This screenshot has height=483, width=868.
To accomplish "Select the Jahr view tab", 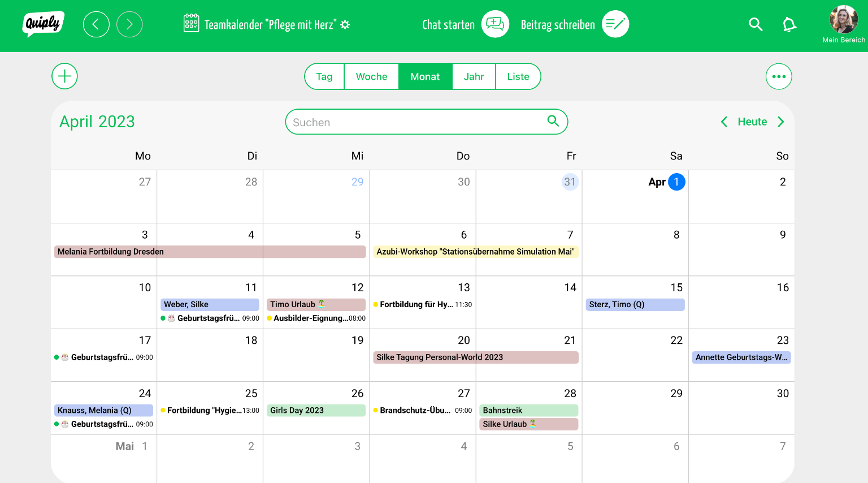I will 474,76.
